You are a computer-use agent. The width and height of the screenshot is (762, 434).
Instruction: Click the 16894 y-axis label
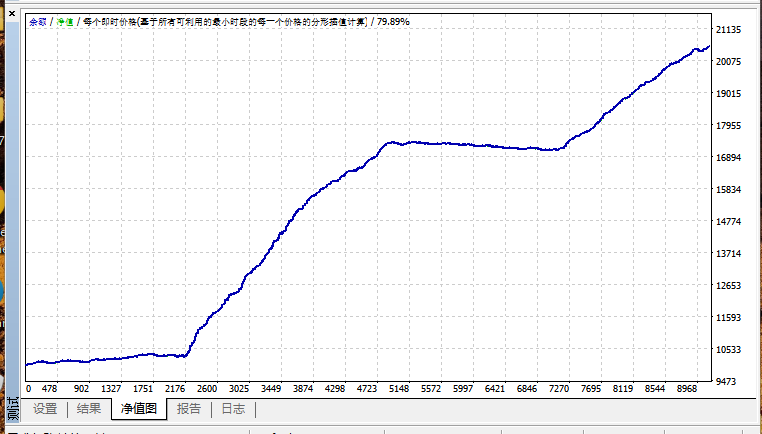coord(728,157)
